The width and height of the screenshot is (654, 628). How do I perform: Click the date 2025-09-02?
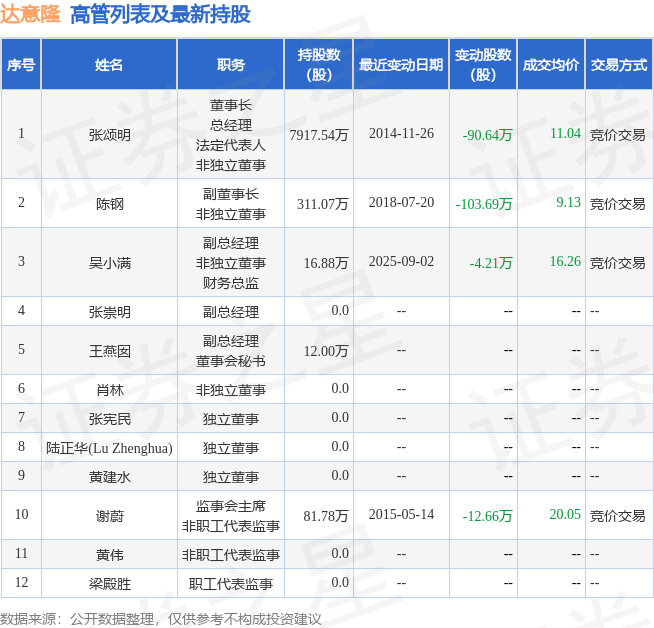point(401,261)
